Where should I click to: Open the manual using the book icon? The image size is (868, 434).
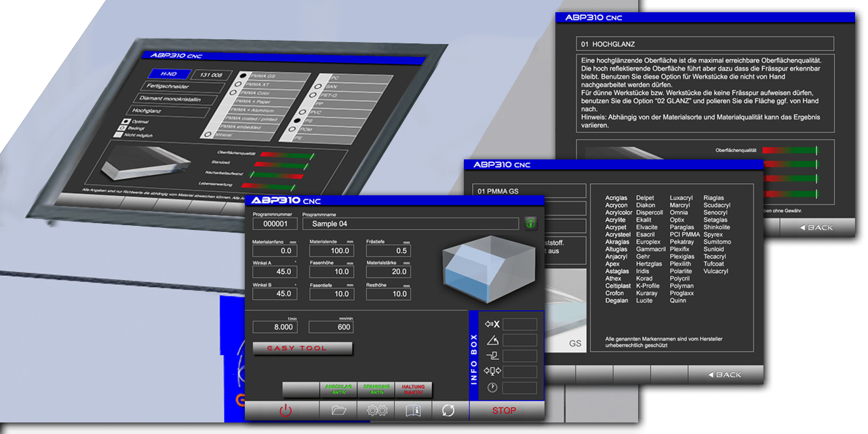coord(414,410)
